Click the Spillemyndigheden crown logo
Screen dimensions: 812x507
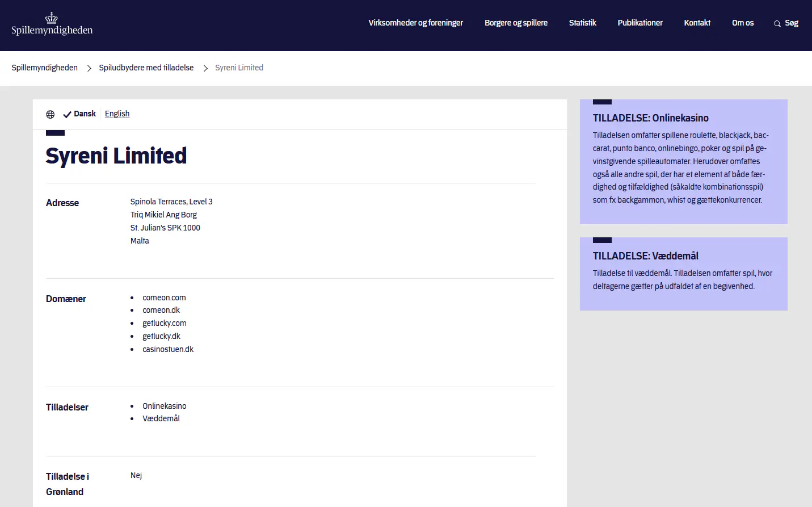pos(52,24)
